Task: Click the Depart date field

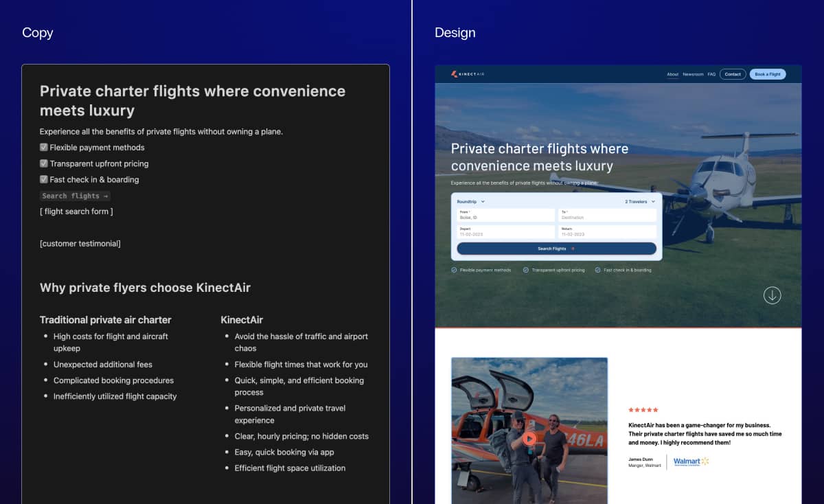Action: [505, 232]
